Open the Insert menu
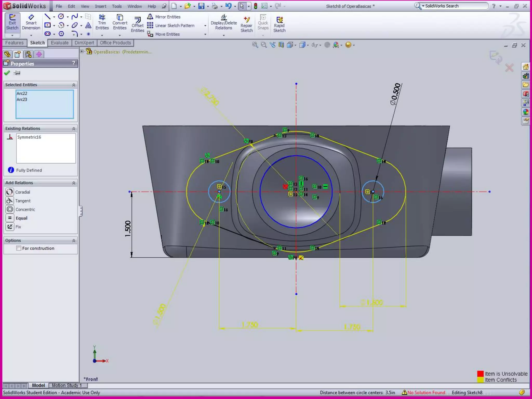The height and width of the screenshot is (399, 532). 100,6
